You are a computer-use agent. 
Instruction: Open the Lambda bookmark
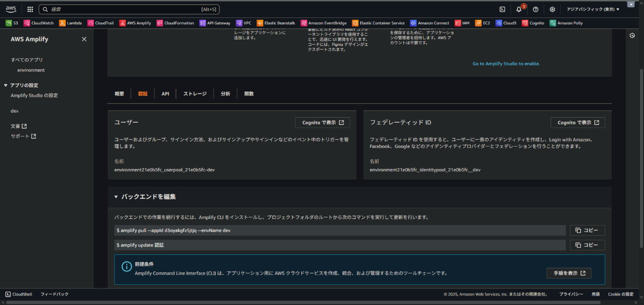click(70, 23)
